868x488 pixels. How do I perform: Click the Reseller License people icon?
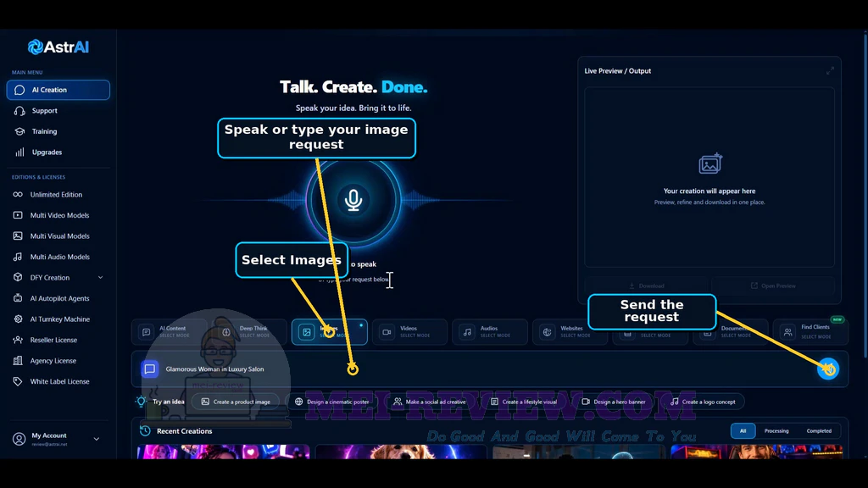click(18, 340)
